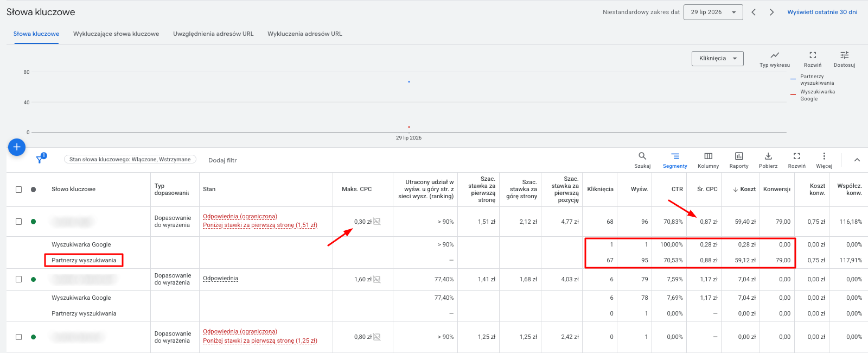Go to the previous date range arrow
Screen dimensions: 868x353
754,12
